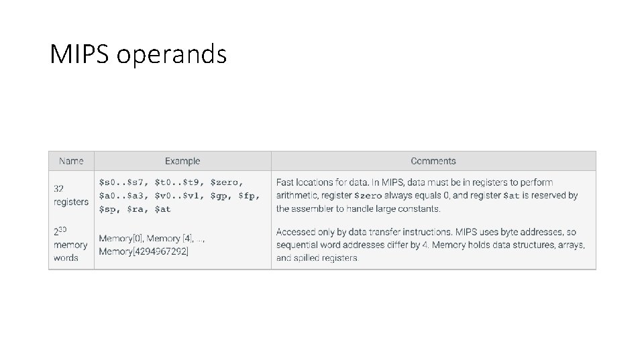Select the Example column header
Image resolution: width=644 pixels, height=362 pixels.
click(x=182, y=161)
